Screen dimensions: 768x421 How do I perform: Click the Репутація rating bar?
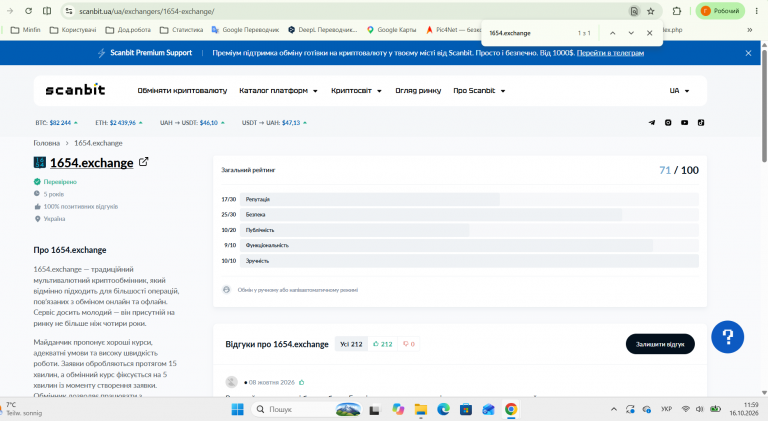(469, 199)
